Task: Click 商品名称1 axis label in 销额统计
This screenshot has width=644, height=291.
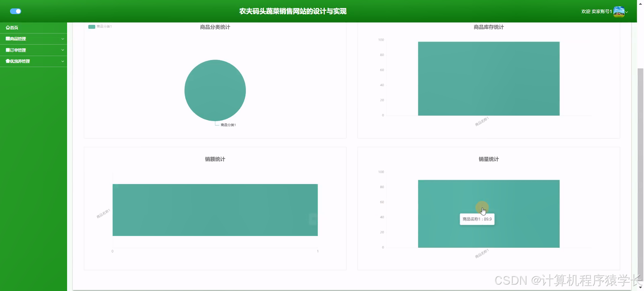Action: (x=103, y=214)
